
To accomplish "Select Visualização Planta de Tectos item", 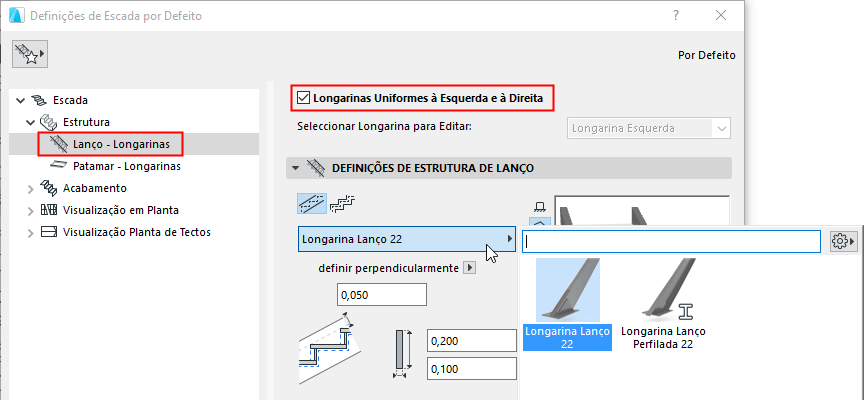I will pyautogui.click(x=136, y=232).
